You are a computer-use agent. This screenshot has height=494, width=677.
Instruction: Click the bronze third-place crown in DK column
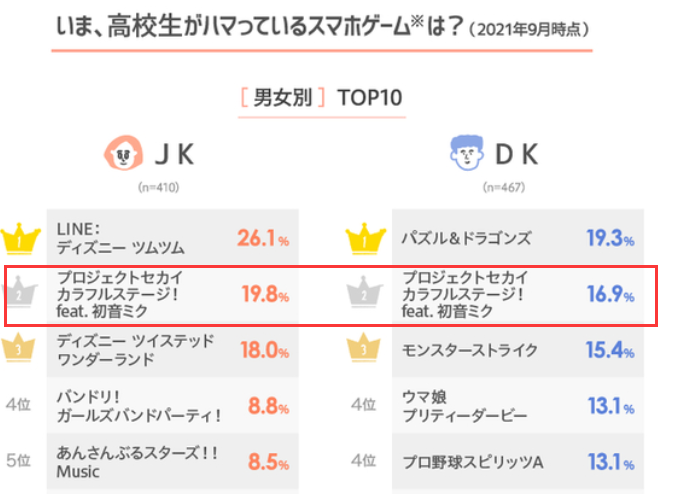(x=364, y=348)
